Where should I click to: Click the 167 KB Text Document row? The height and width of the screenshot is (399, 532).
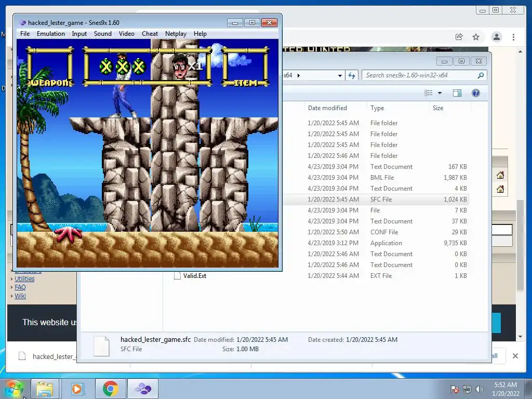click(375, 167)
